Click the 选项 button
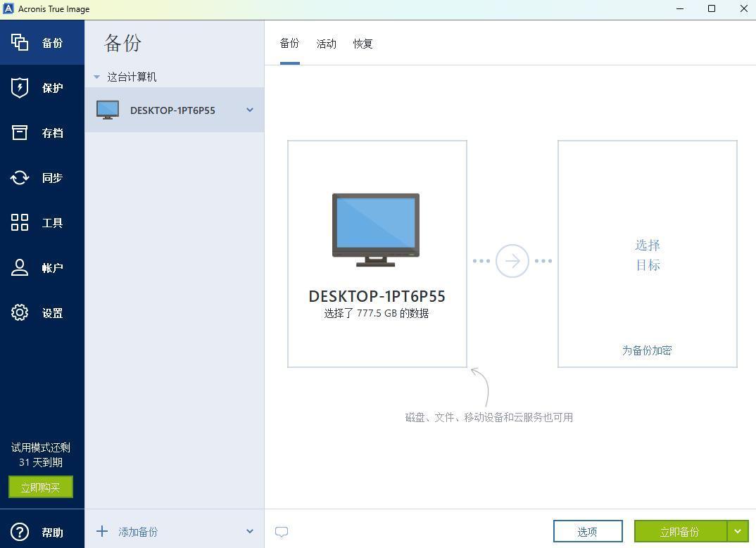 tap(588, 531)
